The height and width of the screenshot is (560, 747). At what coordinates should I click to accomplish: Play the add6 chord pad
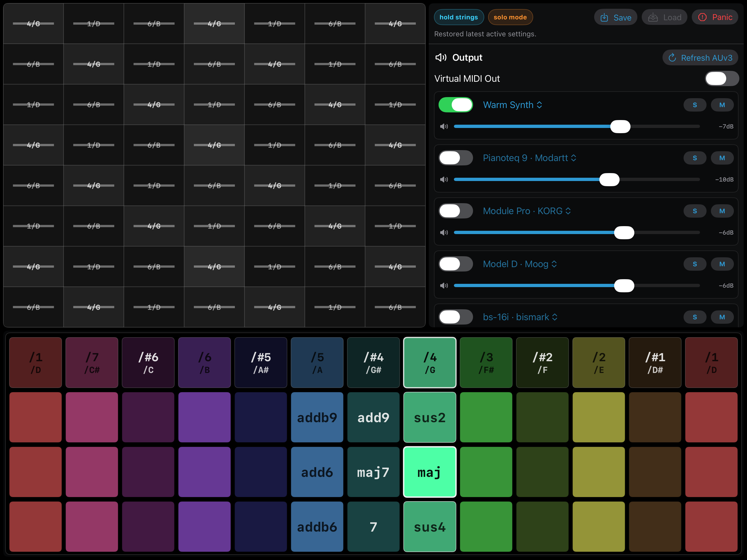[317, 472]
